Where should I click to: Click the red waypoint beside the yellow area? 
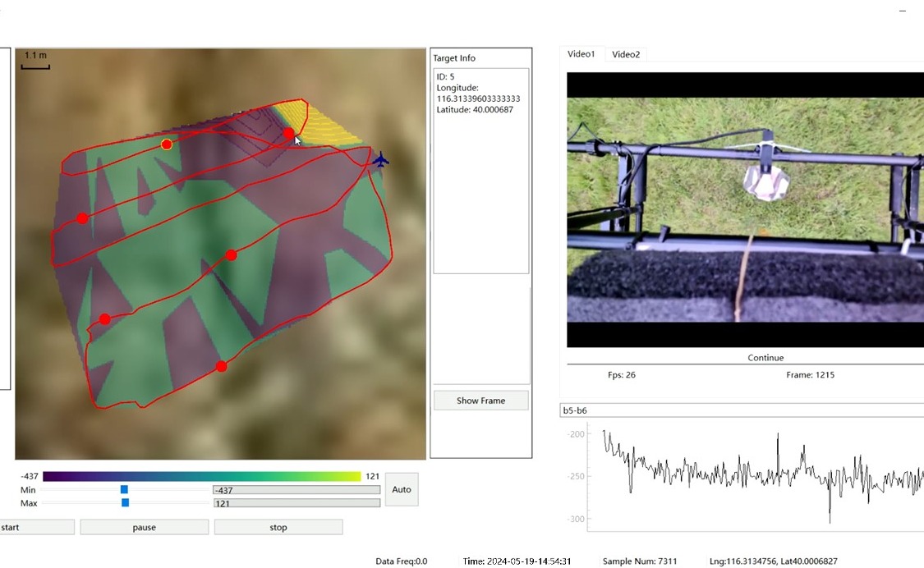point(288,133)
